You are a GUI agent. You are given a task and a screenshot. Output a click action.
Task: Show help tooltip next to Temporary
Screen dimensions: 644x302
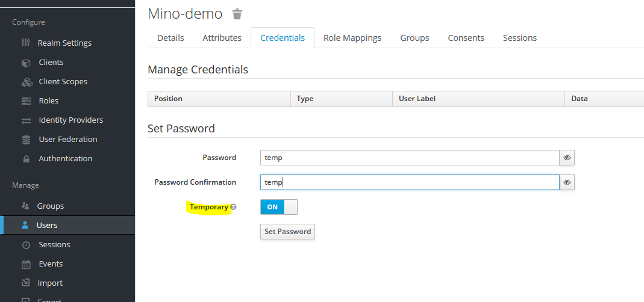pyautogui.click(x=233, y=207)
